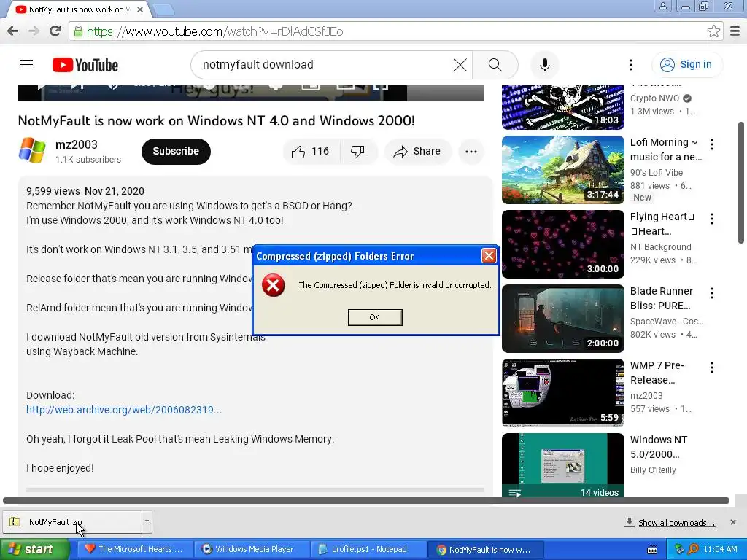Open the WMP 7 Pre-Release thumbnail
The width and height of the screenshot is (747, 560).
pyautogui.click(x=562, y=393)
